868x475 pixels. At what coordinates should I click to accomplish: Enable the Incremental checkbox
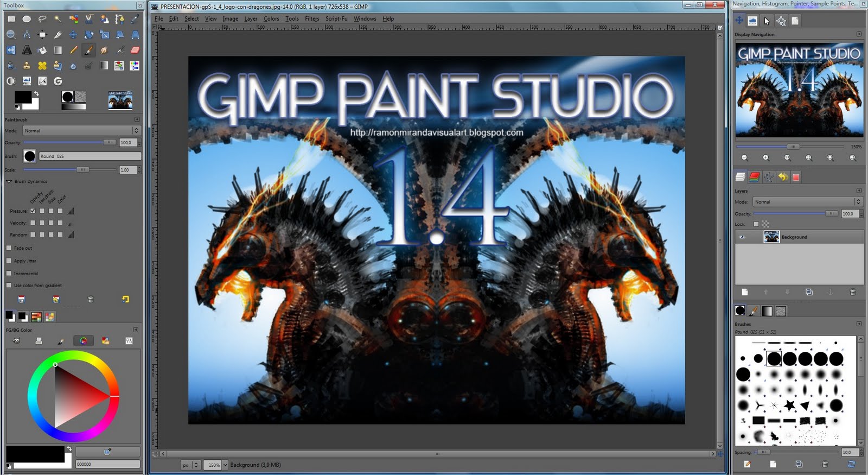[9, 273]
